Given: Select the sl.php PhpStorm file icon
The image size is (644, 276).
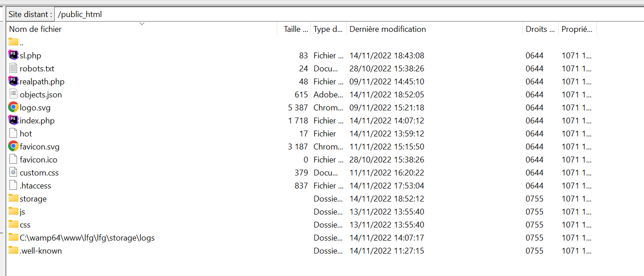Looking at the screenshot, I should (13, 55).
